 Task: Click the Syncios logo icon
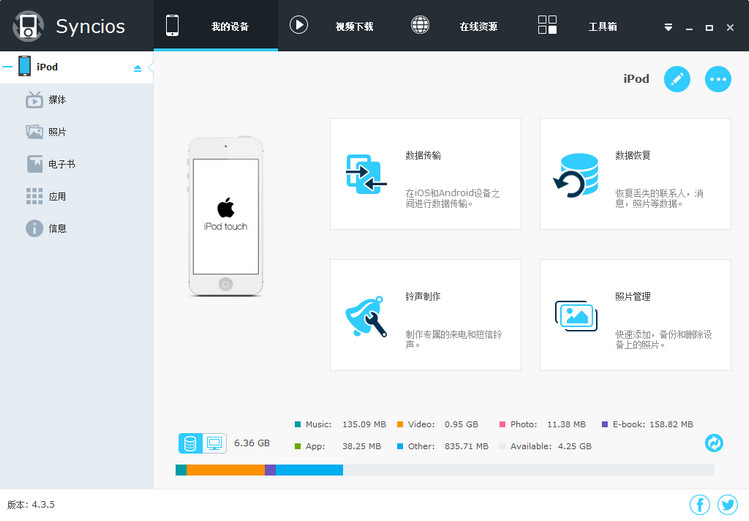point(28,26)
